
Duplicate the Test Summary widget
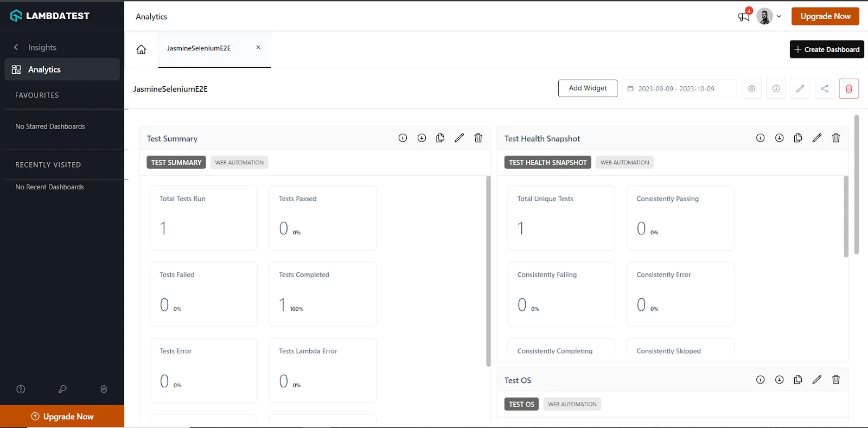point(440,138)
